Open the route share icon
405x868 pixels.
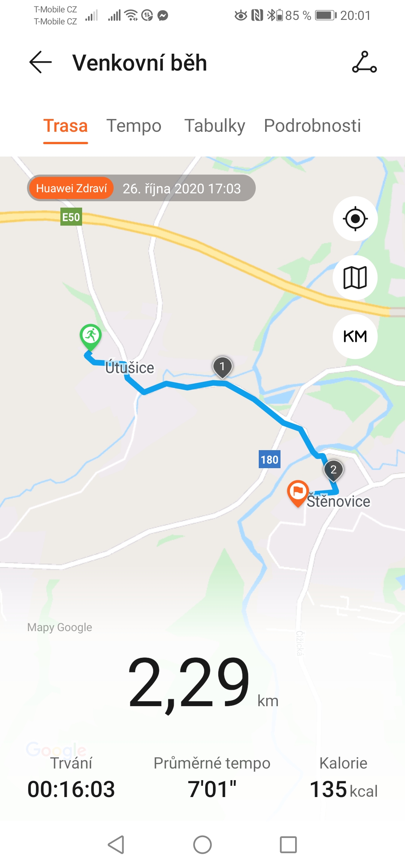(x=364, y=62)
